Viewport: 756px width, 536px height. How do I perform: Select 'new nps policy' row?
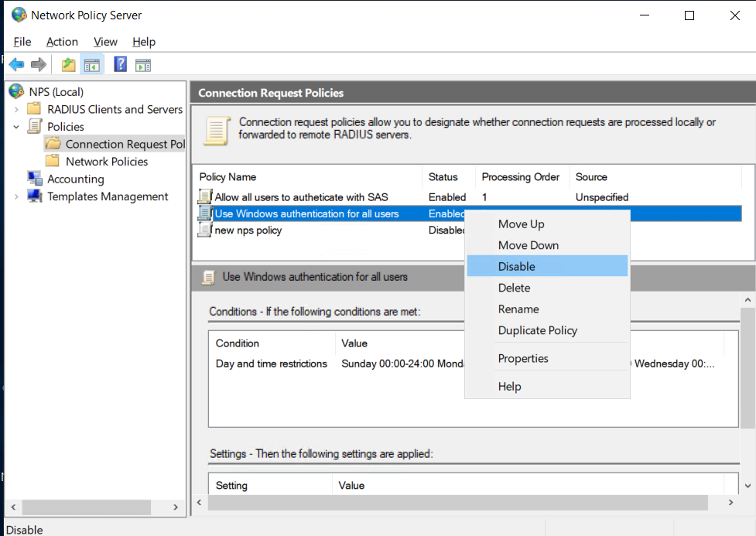330,230
